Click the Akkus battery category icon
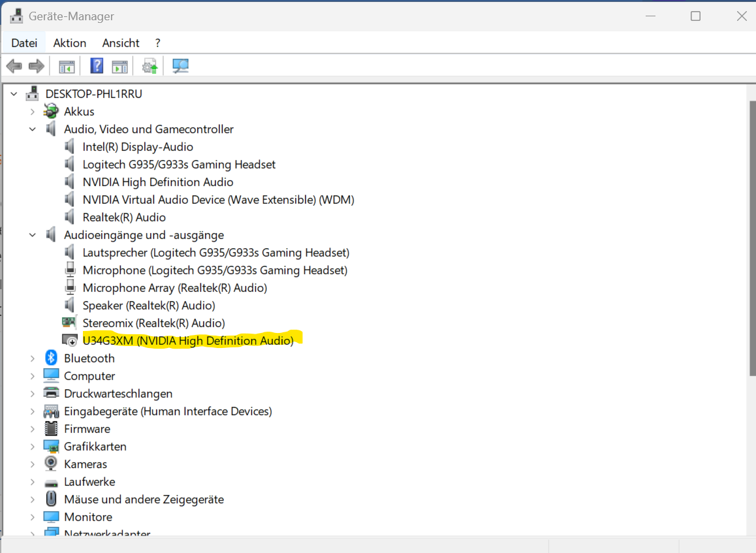The image size is (756, 553). 51,112
